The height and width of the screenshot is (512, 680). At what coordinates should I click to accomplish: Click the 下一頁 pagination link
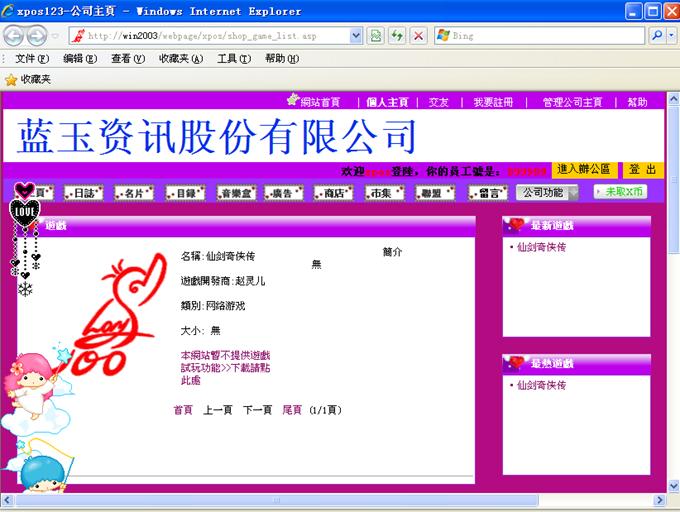257,410
